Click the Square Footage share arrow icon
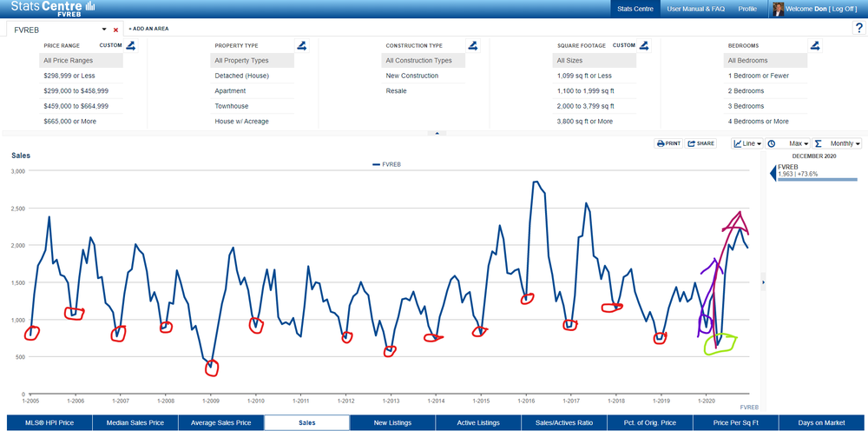The height and width of the screenshot is (431, 868). [644, 46]
